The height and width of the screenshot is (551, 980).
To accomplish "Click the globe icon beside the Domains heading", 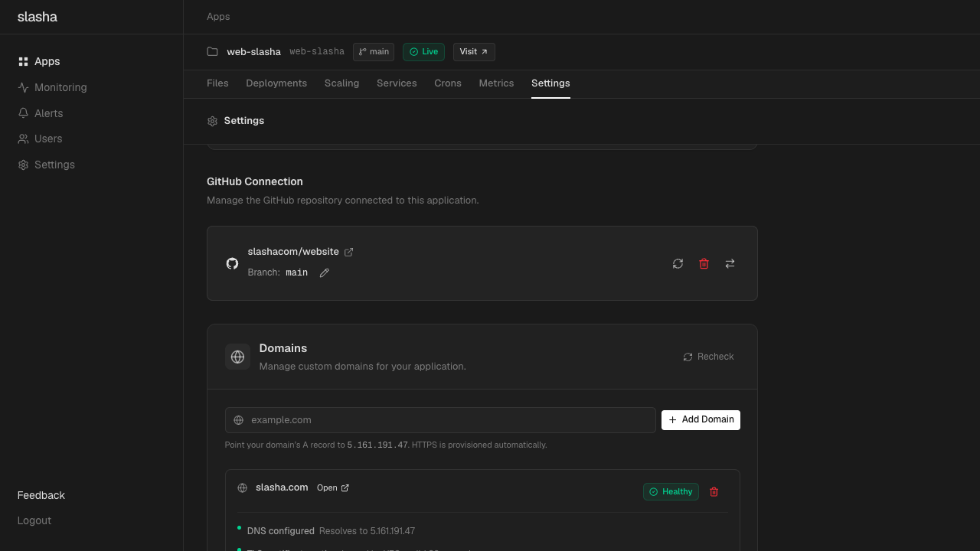I will click(x=237, y=357).
